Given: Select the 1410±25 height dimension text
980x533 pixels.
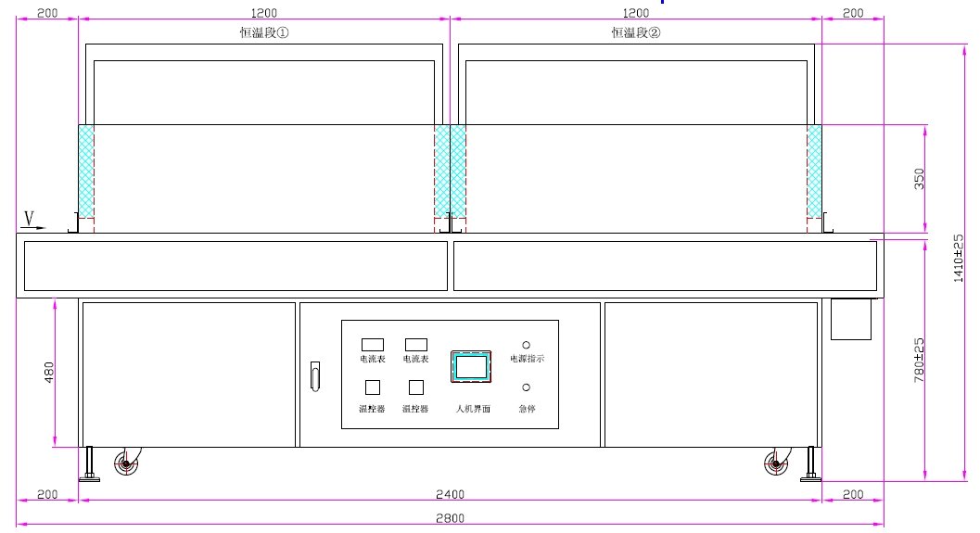Looking at the screenshot, I should point(961,258).
